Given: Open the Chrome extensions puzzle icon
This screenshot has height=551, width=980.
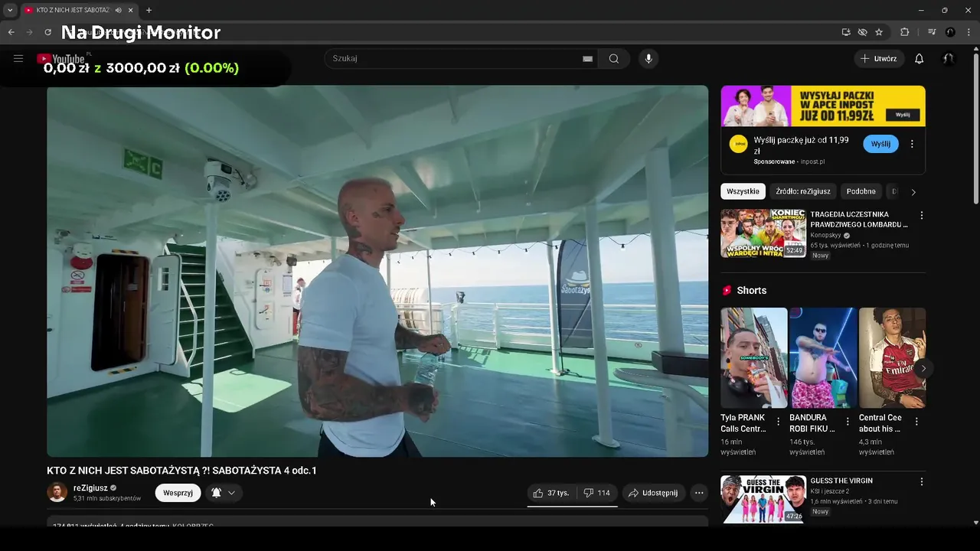Looking at the screenshot, I should (x=905, y=32).
